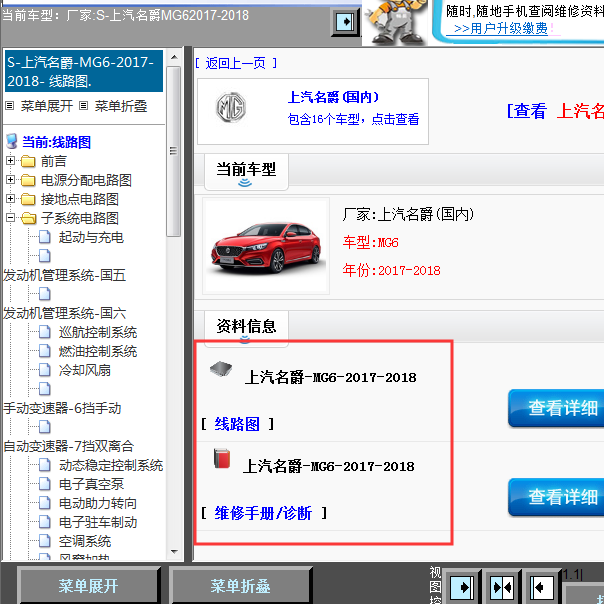Open the 维修手册/诊断 link

coord(263,513)
